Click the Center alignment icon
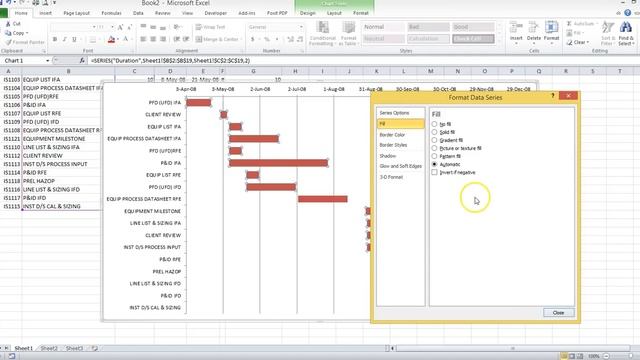 point(153,39)
